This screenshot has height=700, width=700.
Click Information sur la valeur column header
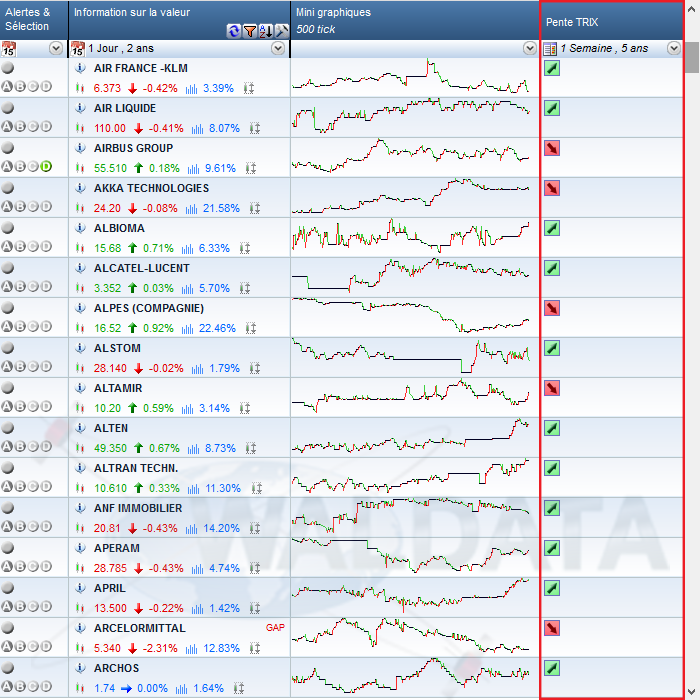pos(179,20)
